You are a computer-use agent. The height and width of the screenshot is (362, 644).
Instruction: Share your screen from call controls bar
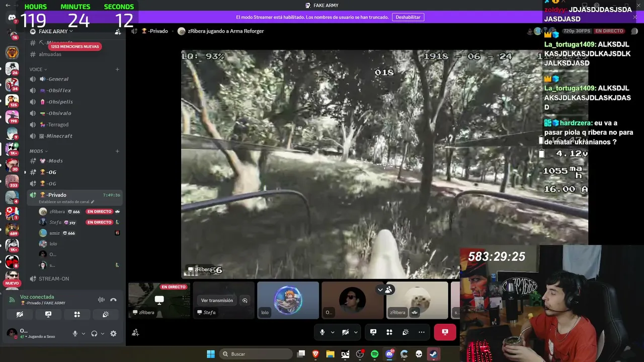(373, 332)
